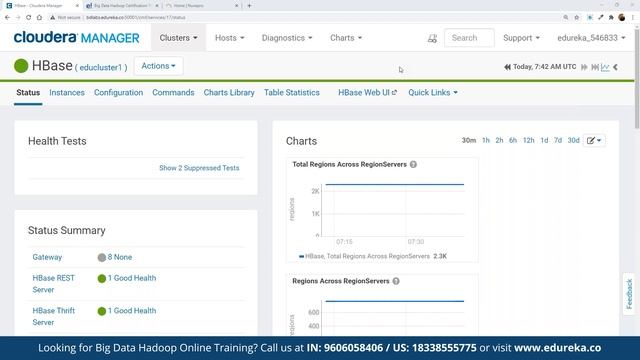Go back with the browser back arrow
Viewport: 640px width, 360px height.
[7, 18]
